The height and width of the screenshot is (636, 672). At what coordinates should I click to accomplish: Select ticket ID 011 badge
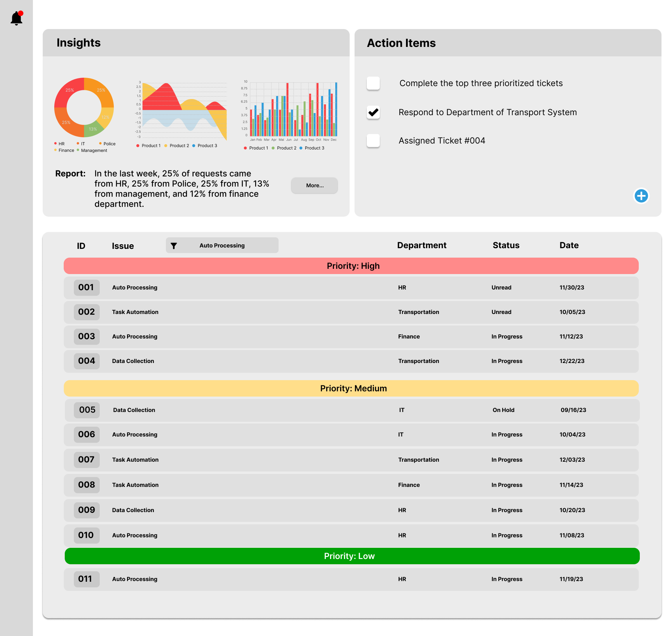[86, 579]
